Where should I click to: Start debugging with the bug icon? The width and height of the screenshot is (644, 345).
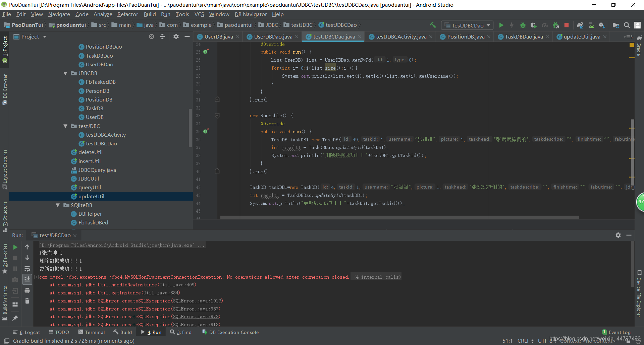pos(523,25)
